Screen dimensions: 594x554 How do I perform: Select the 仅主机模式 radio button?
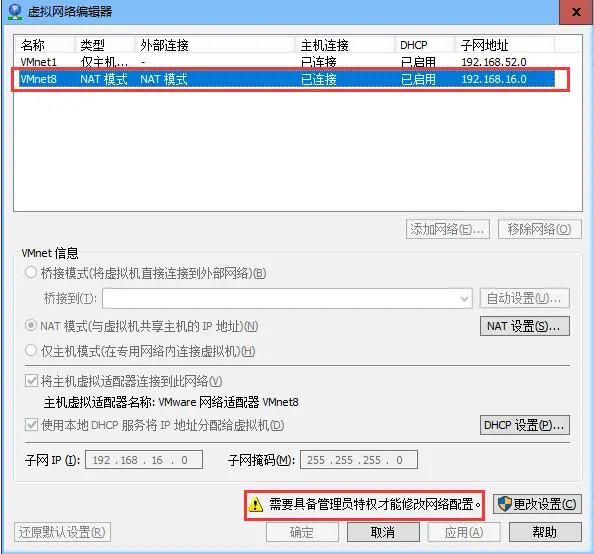31,351
